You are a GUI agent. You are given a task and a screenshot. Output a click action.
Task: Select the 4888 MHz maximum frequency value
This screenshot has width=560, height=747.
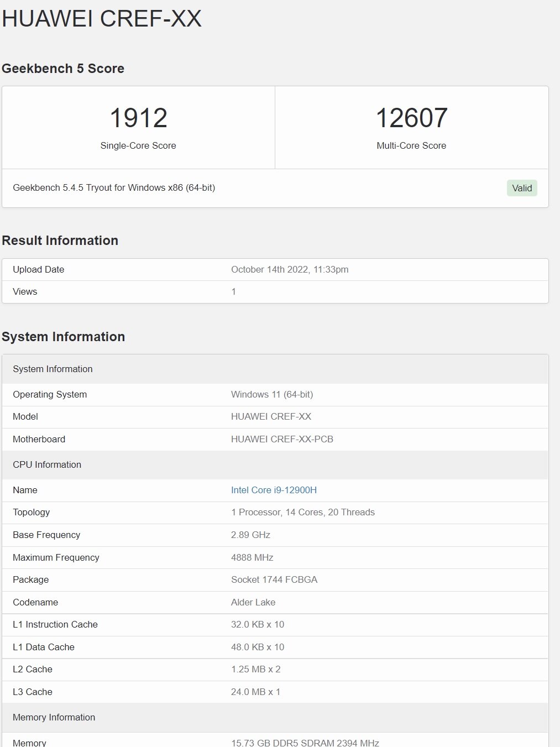[252, 557]
